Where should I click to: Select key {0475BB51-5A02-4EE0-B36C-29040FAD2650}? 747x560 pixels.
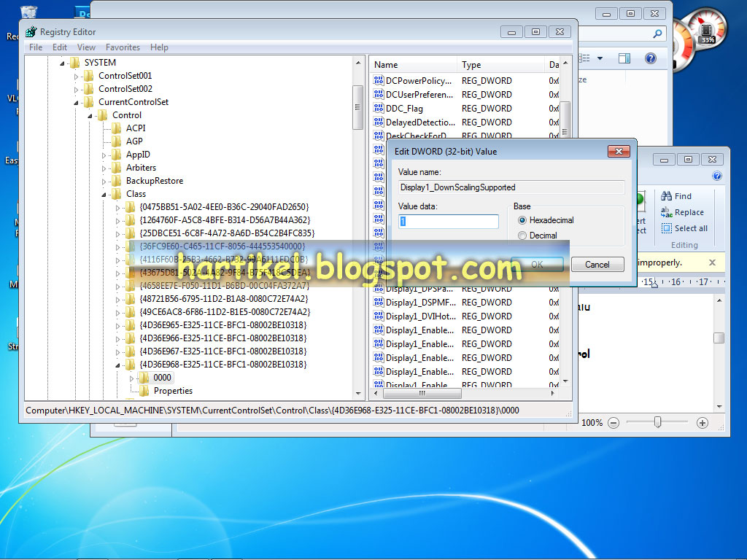click(x=224, y=206)
